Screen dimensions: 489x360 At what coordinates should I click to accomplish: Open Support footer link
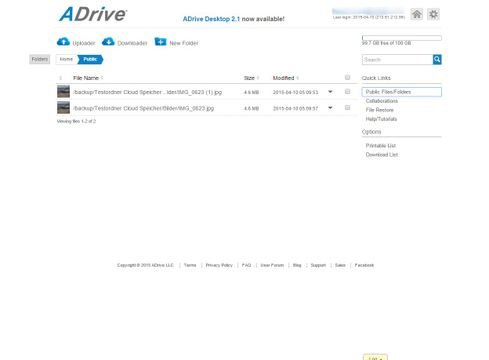[318, 265]
